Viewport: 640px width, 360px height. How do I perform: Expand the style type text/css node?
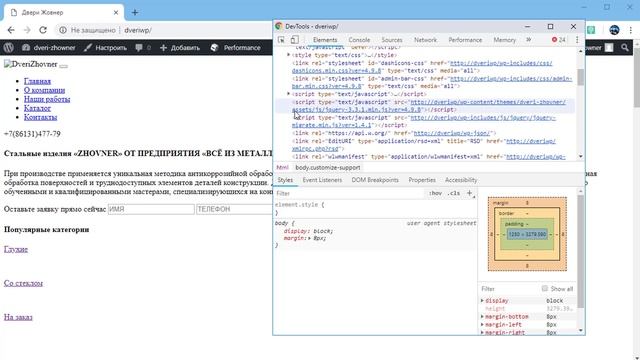coord(289,55)
